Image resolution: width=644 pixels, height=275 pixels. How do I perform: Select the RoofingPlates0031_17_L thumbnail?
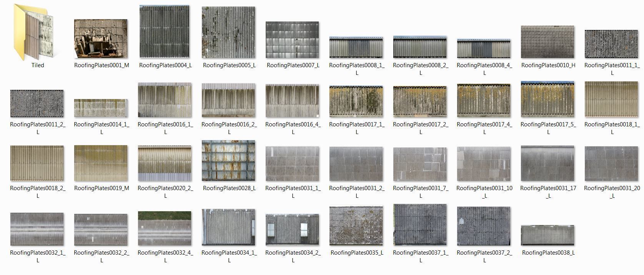point(547,163)
